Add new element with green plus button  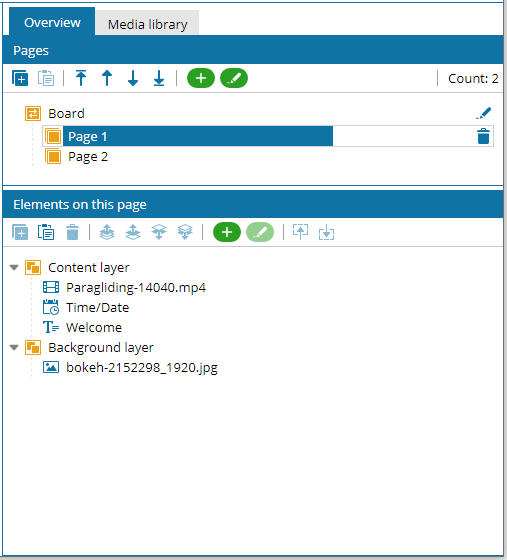[227, 232]
